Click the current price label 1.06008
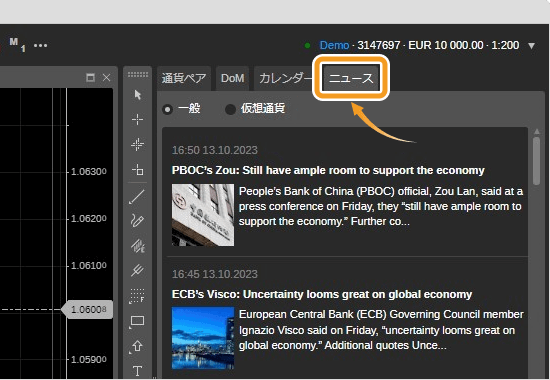Image resolution: width=550 pixels, height=380 pixels. coord(88,309)
